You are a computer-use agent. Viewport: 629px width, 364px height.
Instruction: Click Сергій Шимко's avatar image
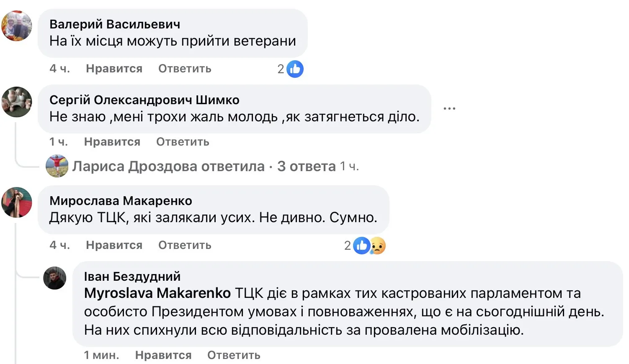coord(17,103)
